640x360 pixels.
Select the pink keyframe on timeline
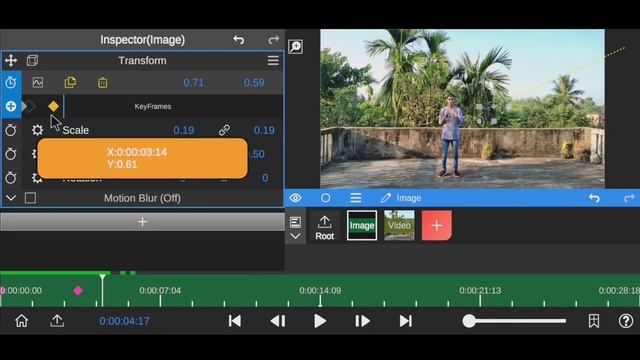[78, 291]
